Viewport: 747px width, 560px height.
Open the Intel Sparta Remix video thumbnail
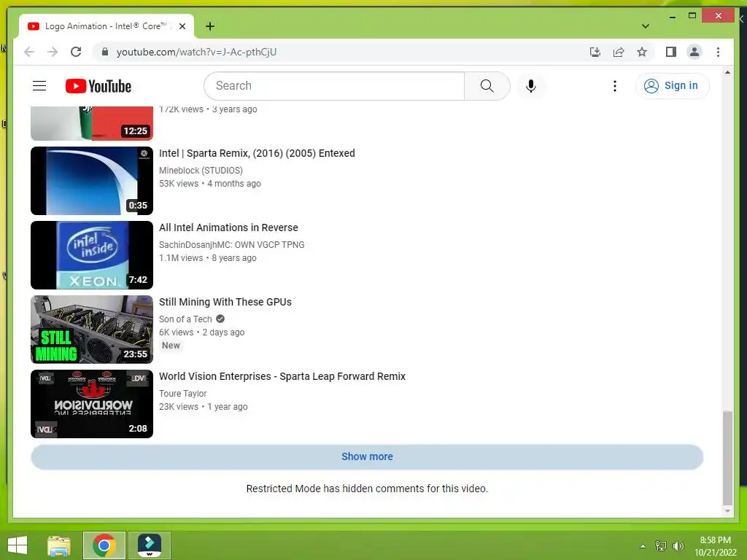click(92, 181)
